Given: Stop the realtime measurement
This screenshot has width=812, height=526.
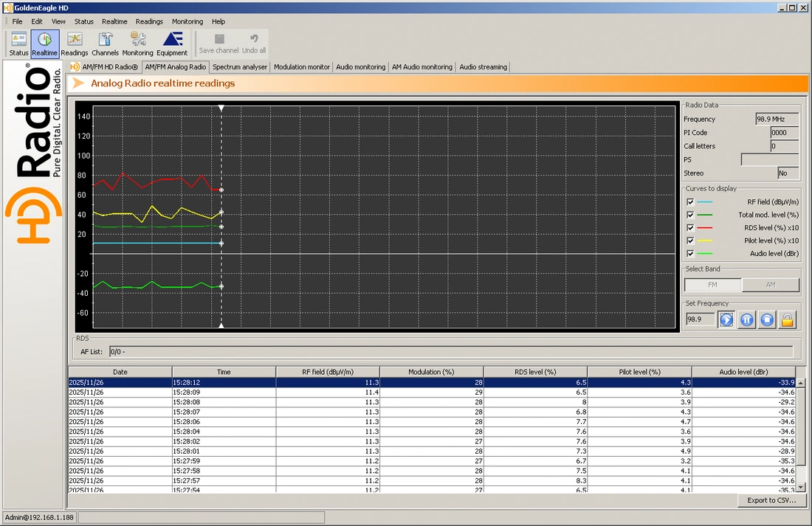Looking at the screenshot, I should [767, 319].
